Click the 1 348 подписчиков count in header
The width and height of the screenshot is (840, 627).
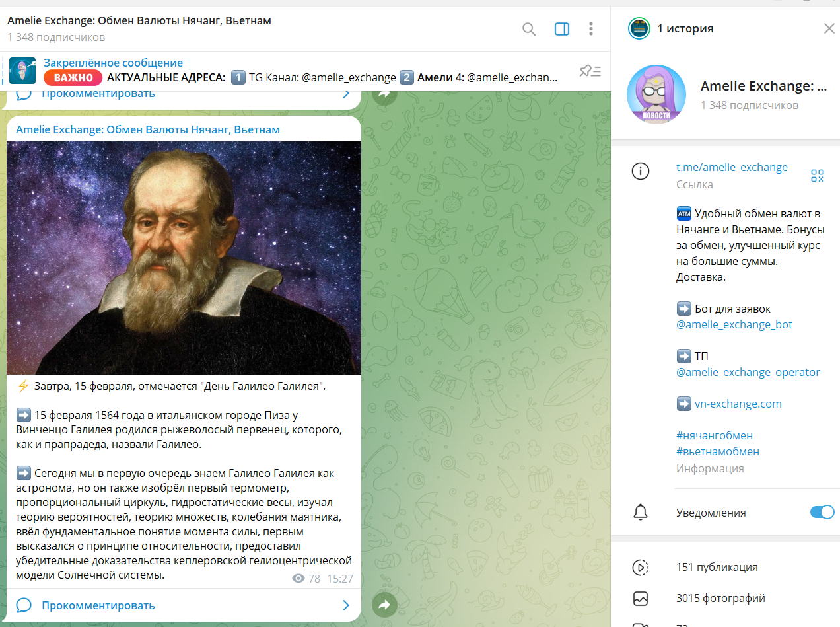tap(56, 37)
